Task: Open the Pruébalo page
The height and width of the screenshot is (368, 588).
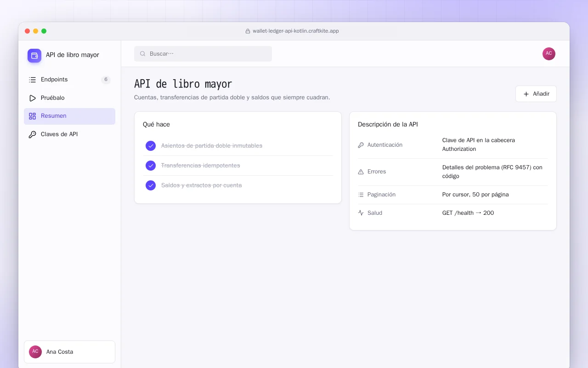Action: coord(69,98)
